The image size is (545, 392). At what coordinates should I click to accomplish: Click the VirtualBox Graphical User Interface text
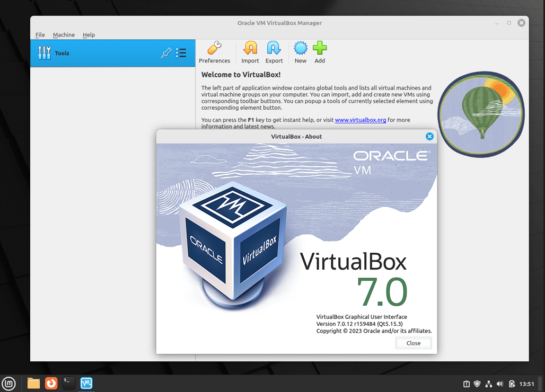(x=362, y=317)
